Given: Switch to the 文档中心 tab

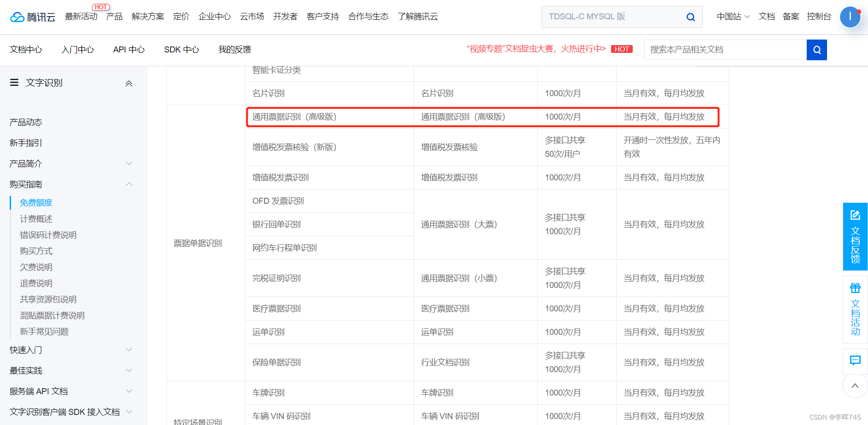Looking at the screenshot, I should point(26,50).
